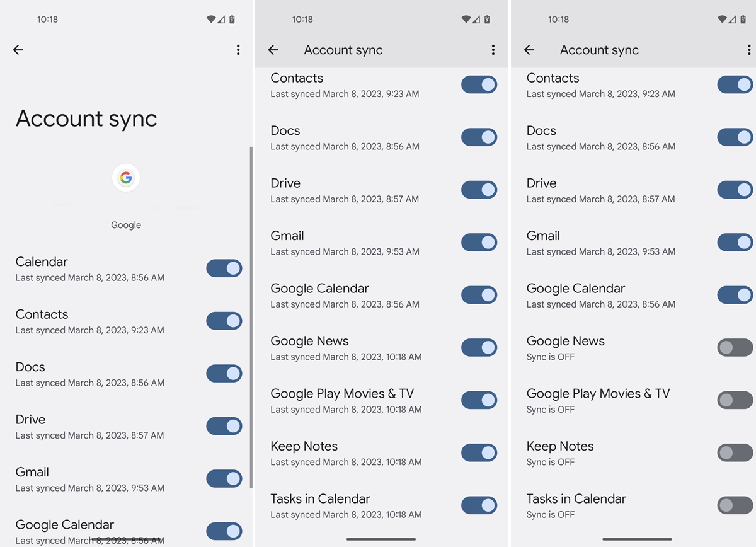Tap the Google account avatar icon
Screen dimensions: 756x547
tap(126, 178)
